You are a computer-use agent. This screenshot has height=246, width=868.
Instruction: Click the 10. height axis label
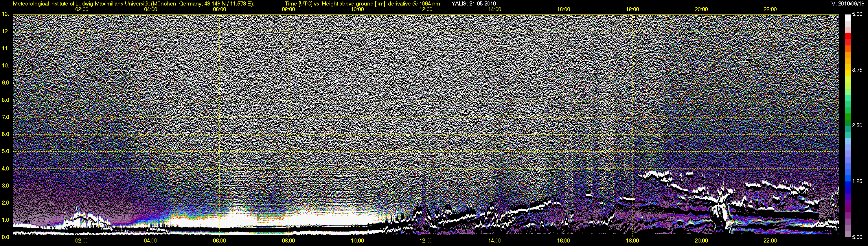click(x=5, y=65)
